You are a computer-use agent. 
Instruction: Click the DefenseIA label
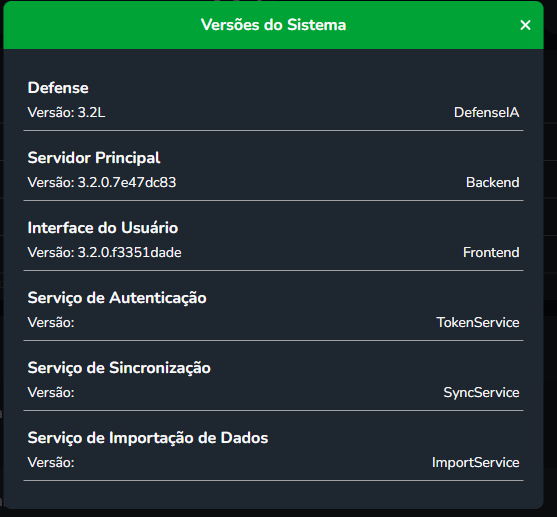486,113
